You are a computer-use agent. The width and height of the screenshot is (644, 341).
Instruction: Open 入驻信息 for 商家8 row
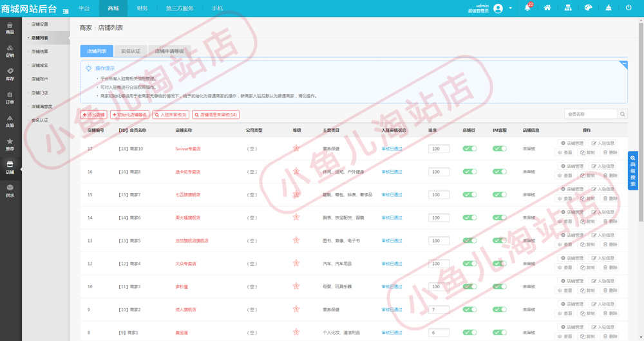603,166
